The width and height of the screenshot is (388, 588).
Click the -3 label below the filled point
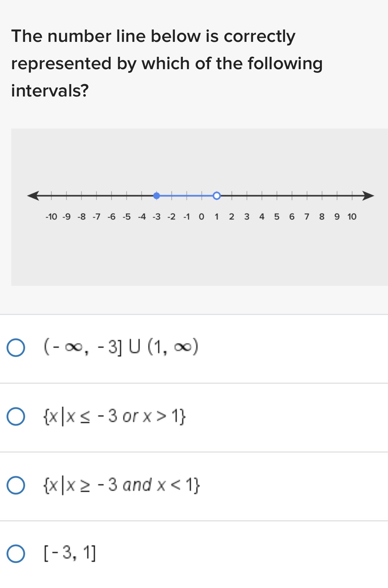click(157, 216)
